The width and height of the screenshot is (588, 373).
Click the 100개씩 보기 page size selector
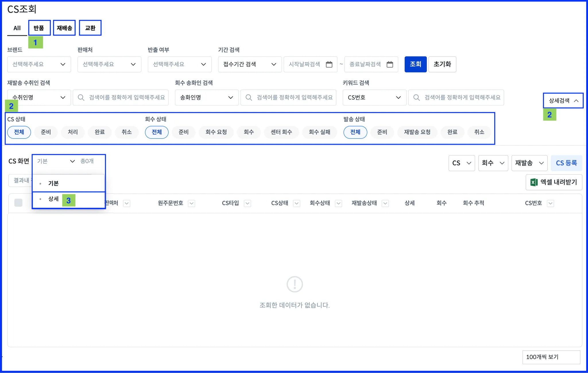pos(551,357)
